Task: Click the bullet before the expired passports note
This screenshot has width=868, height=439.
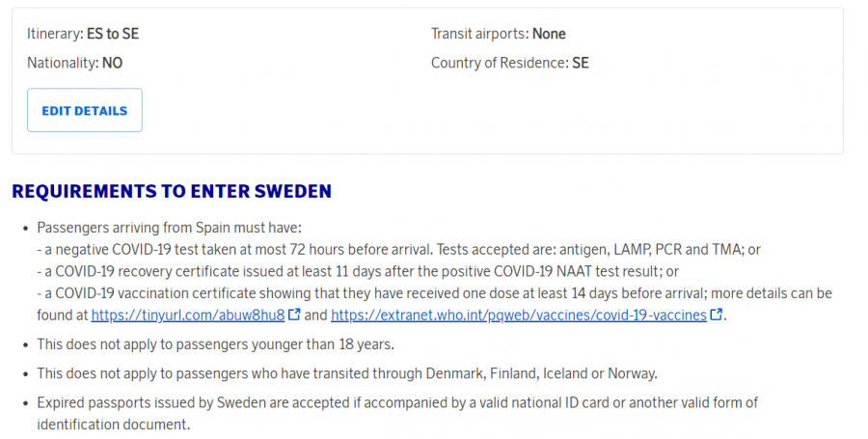Action: click(24, 403)
